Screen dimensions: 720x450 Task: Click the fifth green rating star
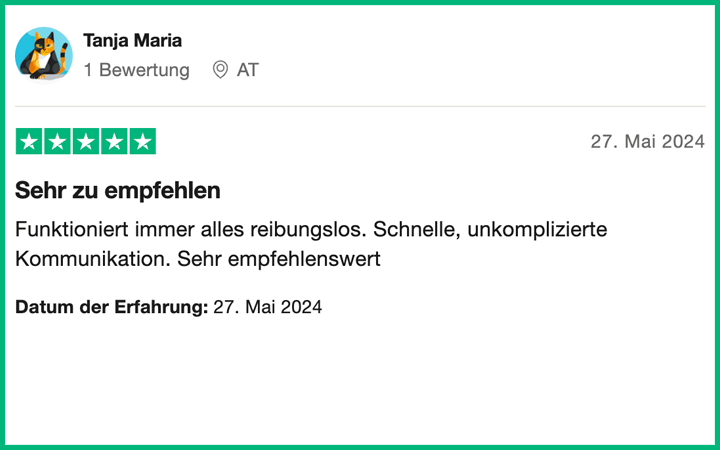[x=143, y=141]
